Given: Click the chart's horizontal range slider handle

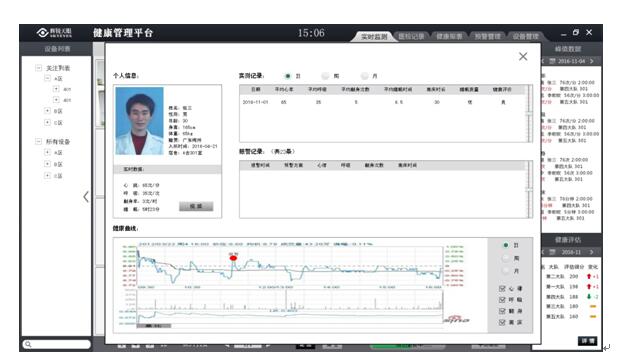Looking at the screenshot, I should pos(154,326).
